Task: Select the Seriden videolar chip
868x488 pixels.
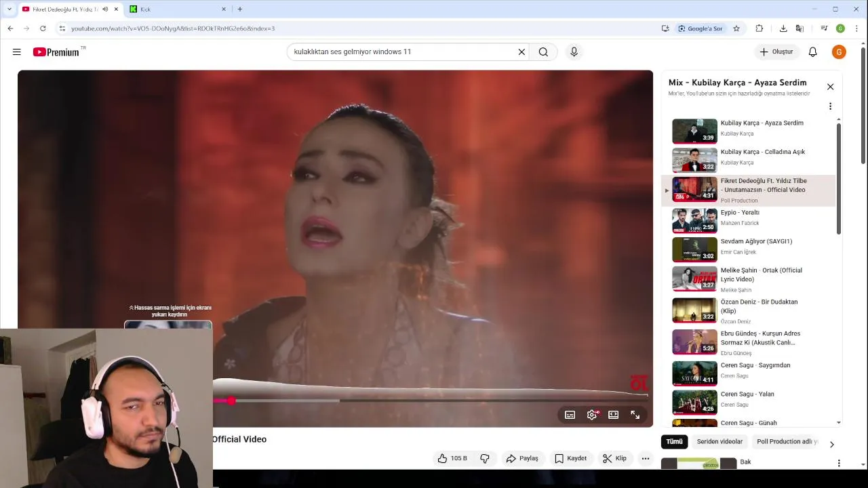Action: tap(719, 441)
